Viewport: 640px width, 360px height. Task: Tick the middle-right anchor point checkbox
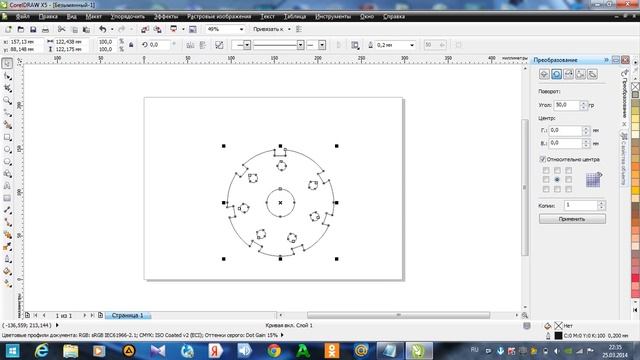[x=569, y=180]
